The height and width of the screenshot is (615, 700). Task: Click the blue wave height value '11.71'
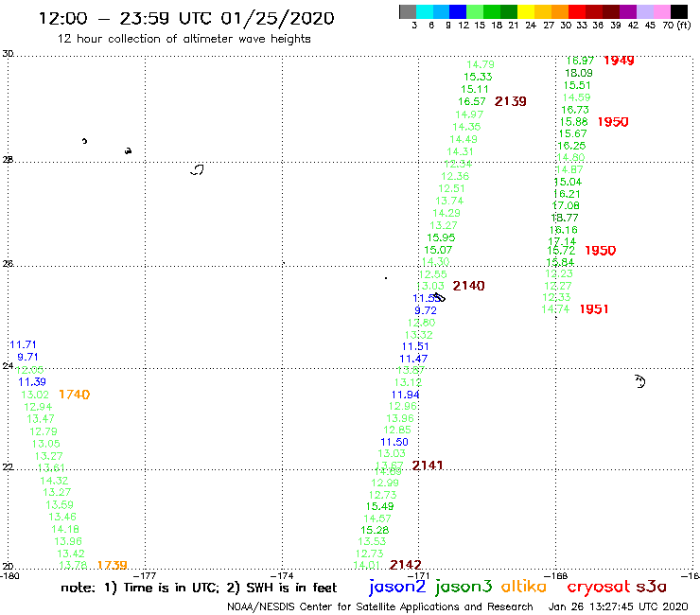23,344
